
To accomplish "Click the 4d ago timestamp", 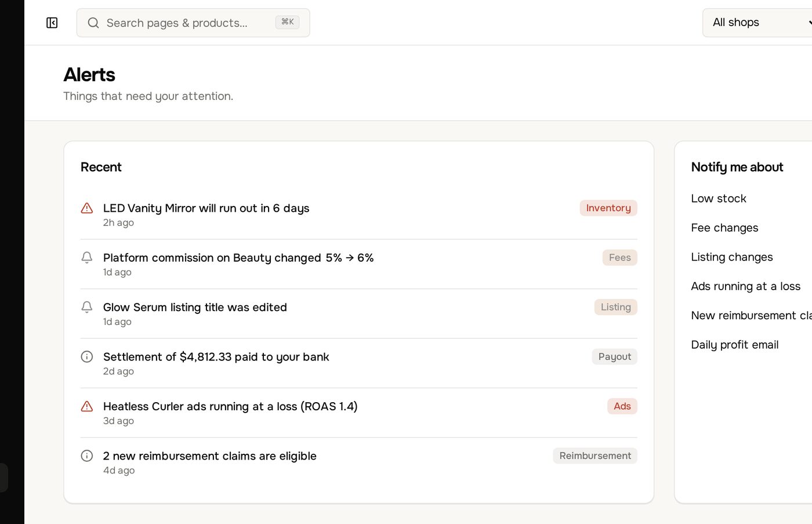I will (119, 471).
